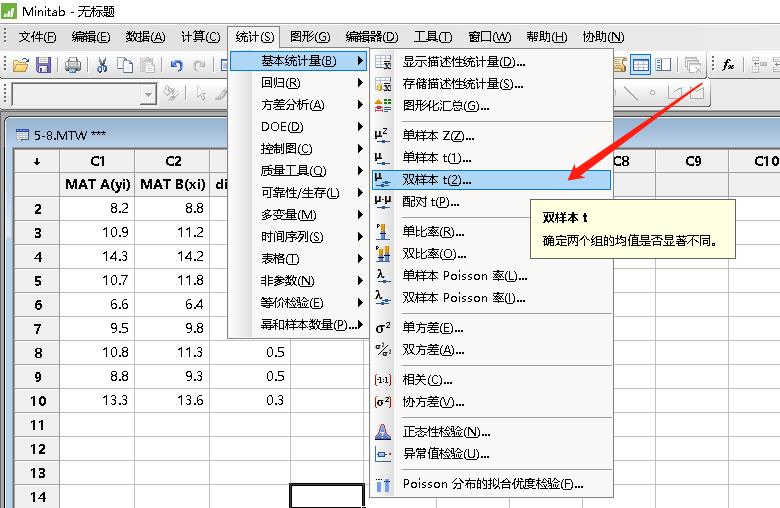
Task: Click the Undo arrow icon
Action: click(x=177, y=65)
